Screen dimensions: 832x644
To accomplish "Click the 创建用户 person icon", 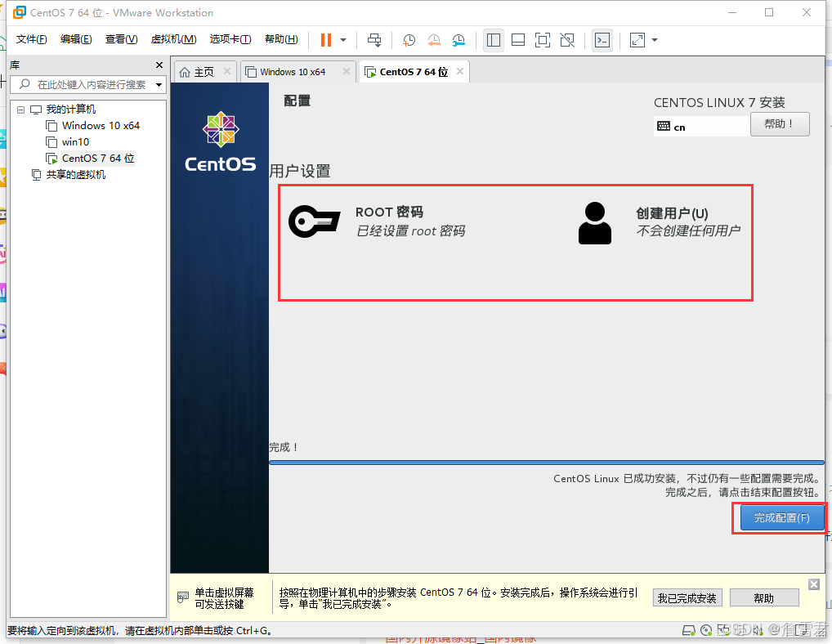I will point(594,223).
